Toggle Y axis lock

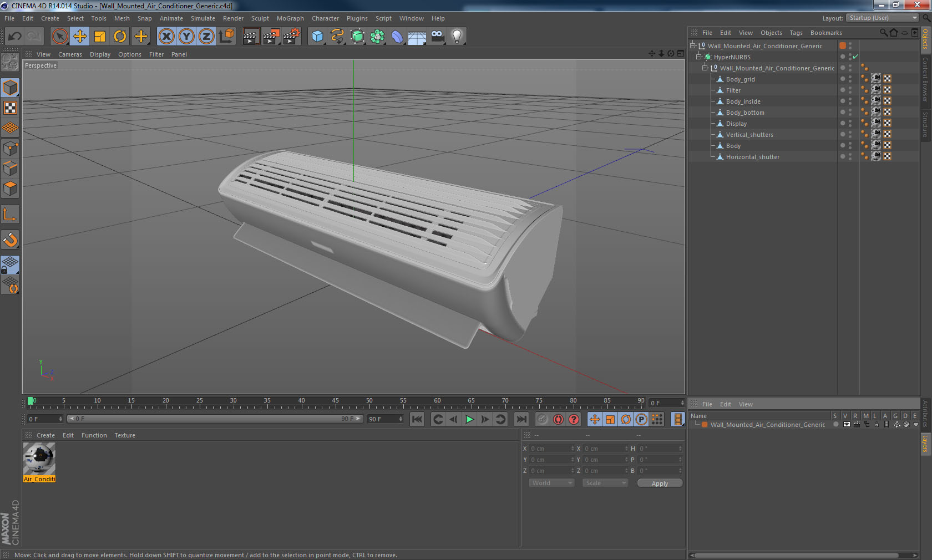(x=186, y=37)
